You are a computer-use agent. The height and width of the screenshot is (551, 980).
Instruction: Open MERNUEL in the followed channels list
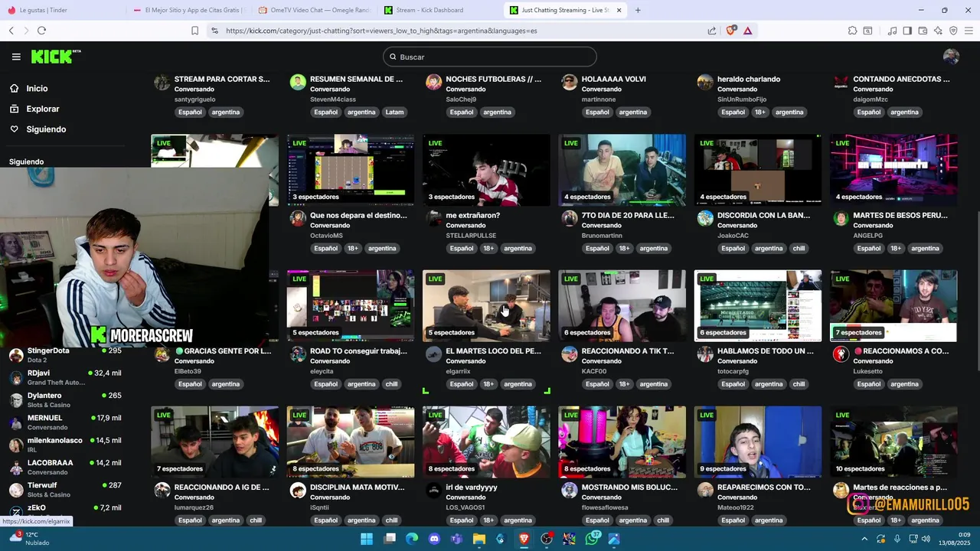tap(65, 422)
